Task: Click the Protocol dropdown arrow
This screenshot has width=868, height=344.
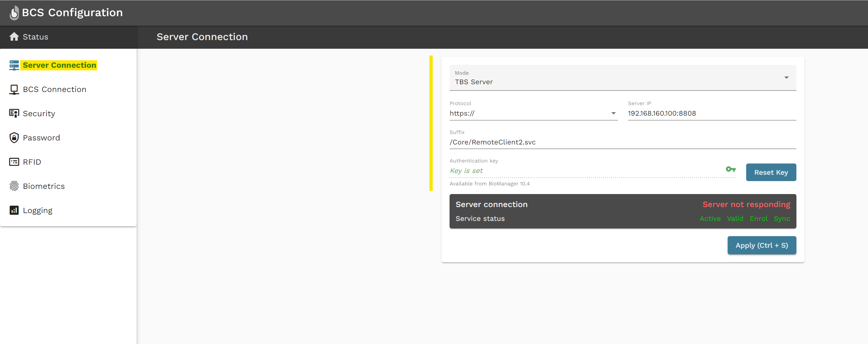Action: pos(613,113)
